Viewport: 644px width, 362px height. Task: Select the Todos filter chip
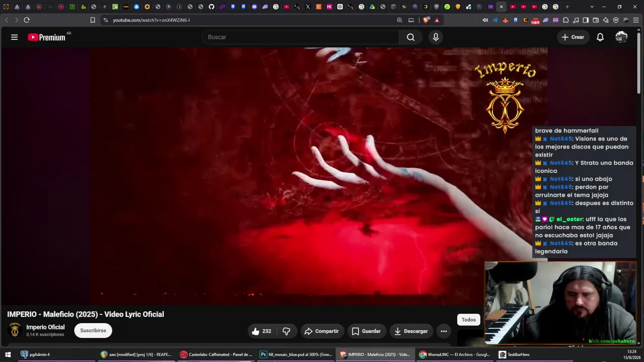[468, 320]
